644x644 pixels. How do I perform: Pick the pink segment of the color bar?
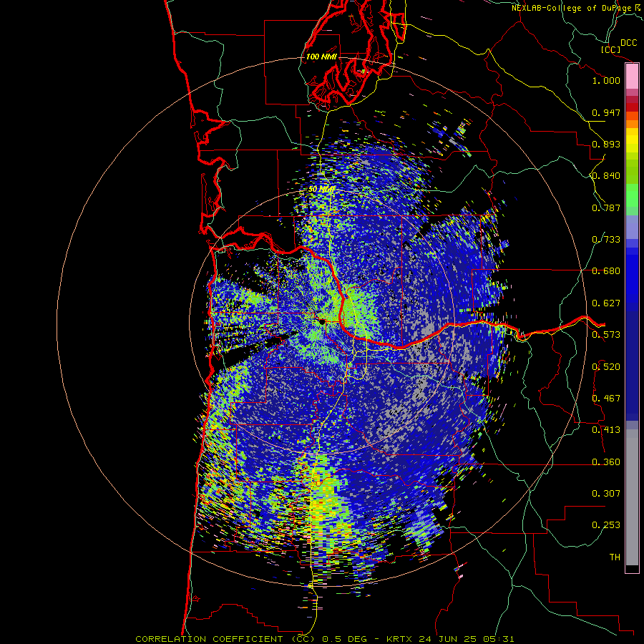click(x=632, y=77)
